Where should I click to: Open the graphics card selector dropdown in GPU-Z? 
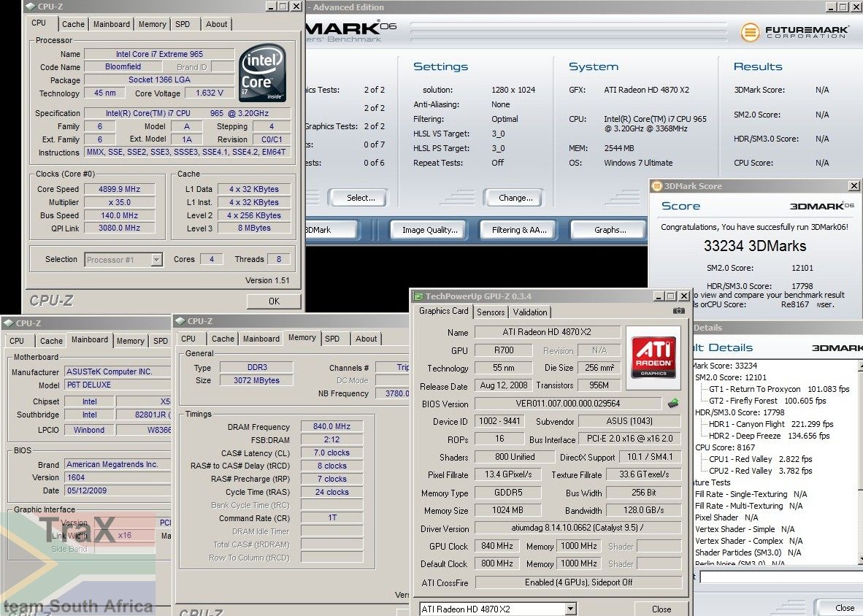[571, 609]
